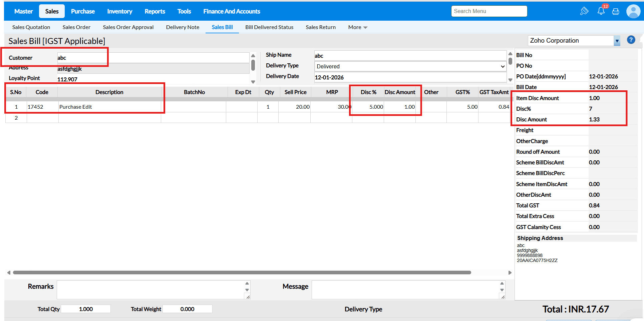Expand the Delivery Type dropdown
Screen dimensions: 644x321
click(410, 66)
